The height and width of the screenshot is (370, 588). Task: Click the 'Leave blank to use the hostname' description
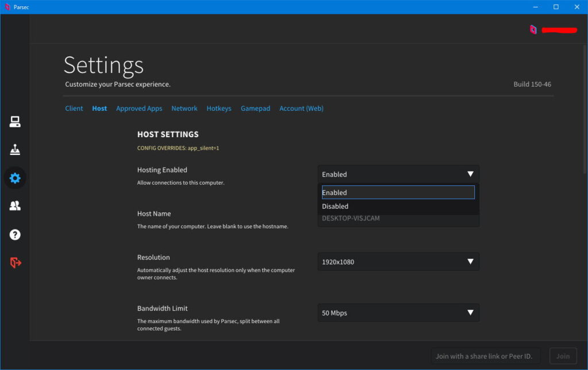click(212, 227)
